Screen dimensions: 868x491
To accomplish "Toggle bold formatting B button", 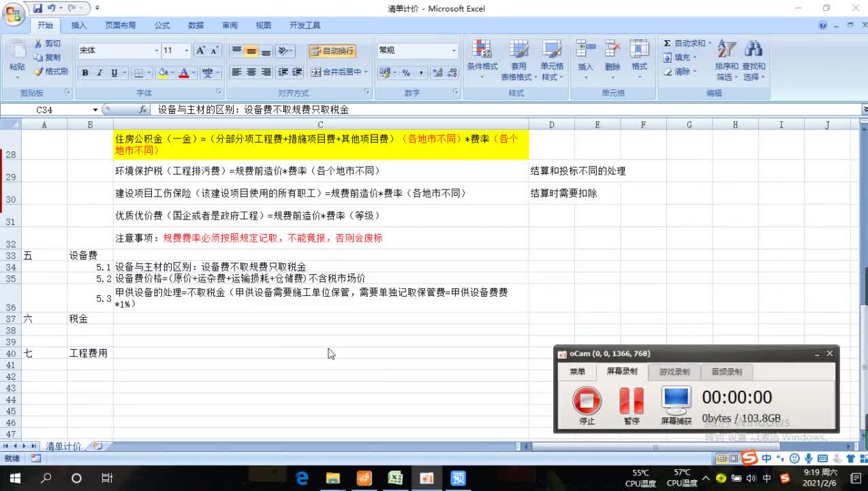I will click(x=85, y=73).
